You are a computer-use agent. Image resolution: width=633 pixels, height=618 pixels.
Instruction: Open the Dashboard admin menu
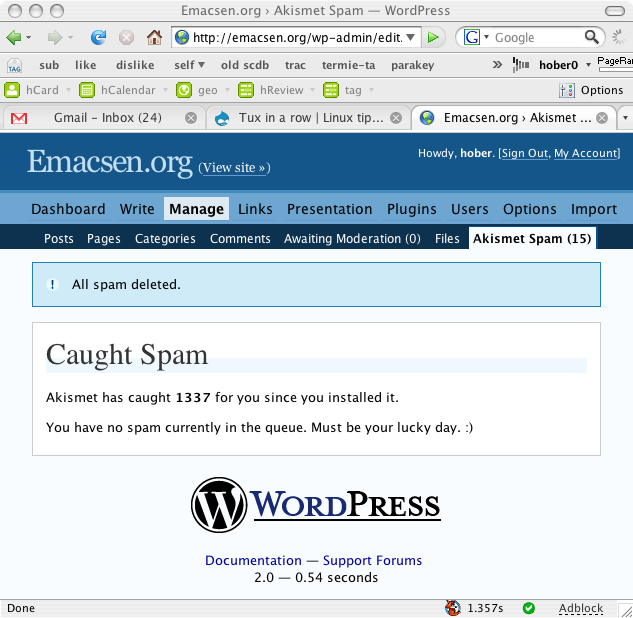click(x=68, y=209)
